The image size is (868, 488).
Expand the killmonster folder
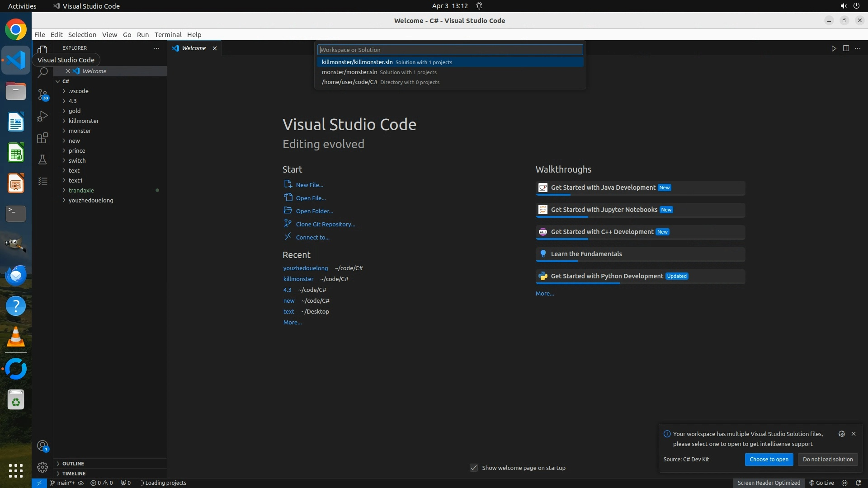point(84,121)
